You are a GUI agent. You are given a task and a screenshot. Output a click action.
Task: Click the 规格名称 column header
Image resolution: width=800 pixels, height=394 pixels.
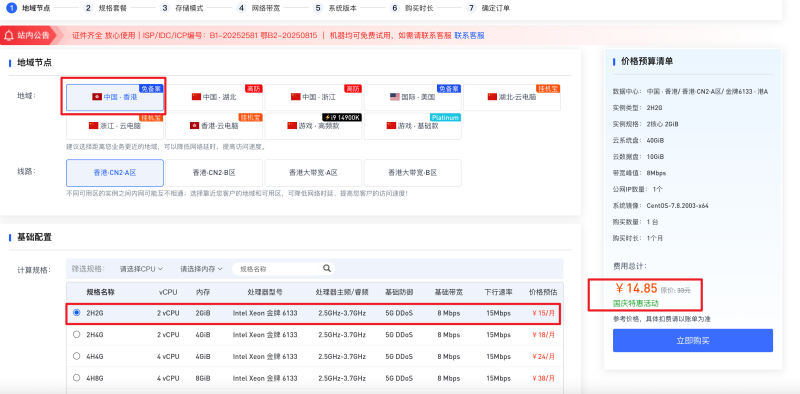(x=101, y=292)
